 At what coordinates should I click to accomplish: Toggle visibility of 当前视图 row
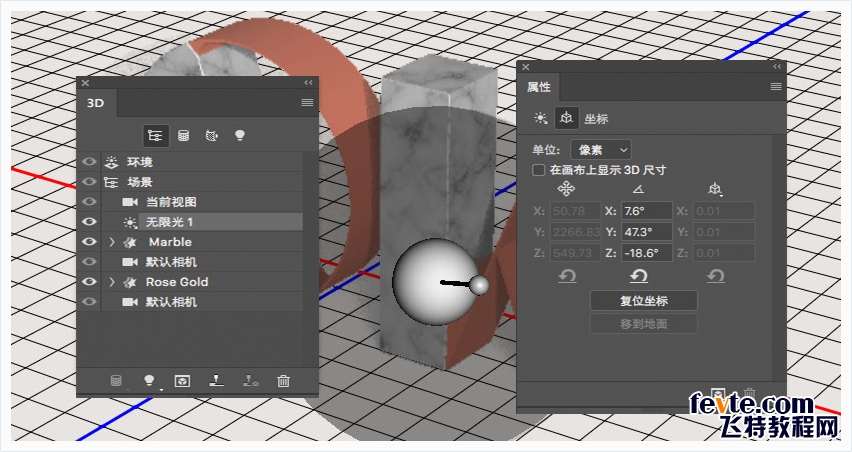point(89,202)
